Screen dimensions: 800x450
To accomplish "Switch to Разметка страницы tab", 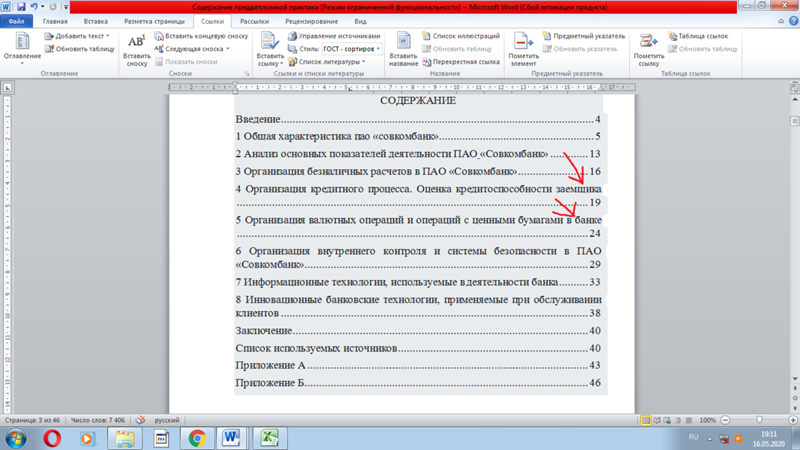I will pos(154,21).
